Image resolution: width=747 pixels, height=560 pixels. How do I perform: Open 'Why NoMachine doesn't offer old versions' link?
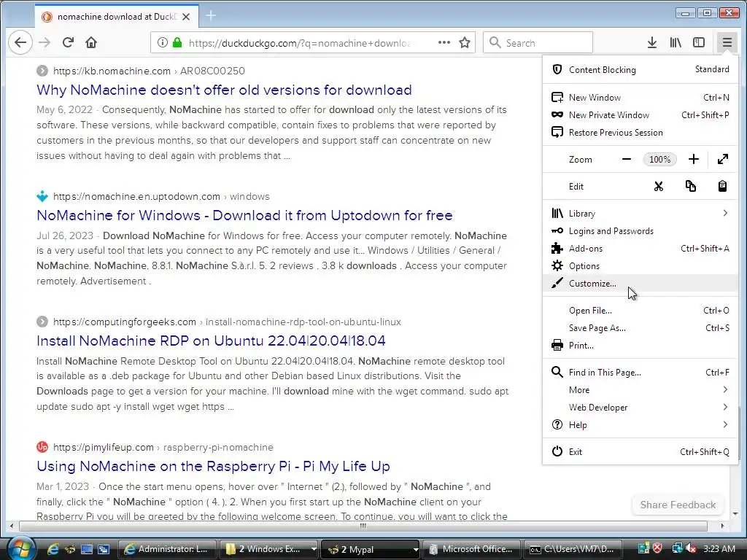[x=224, y=90]
